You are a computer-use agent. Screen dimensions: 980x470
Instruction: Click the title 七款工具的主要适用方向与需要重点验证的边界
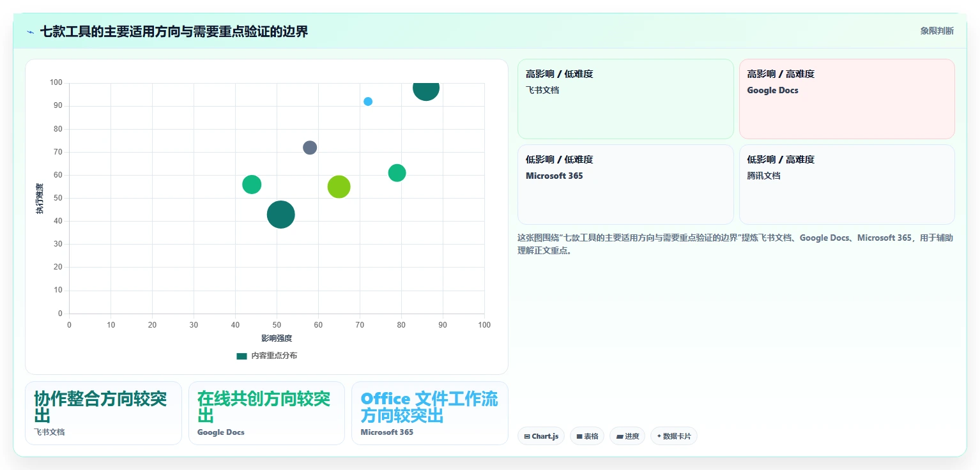(174, 31)
